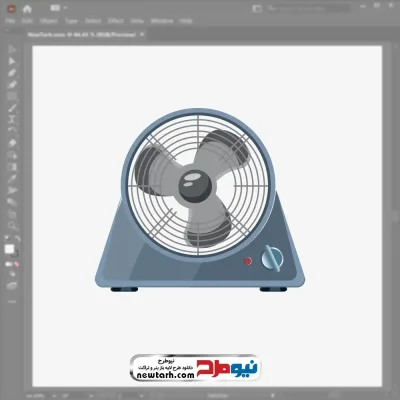The width and height of the screenshot is (400, 400).
Task: Click the Edit Toolbar three dots
Action: click(x=12, y=301)
